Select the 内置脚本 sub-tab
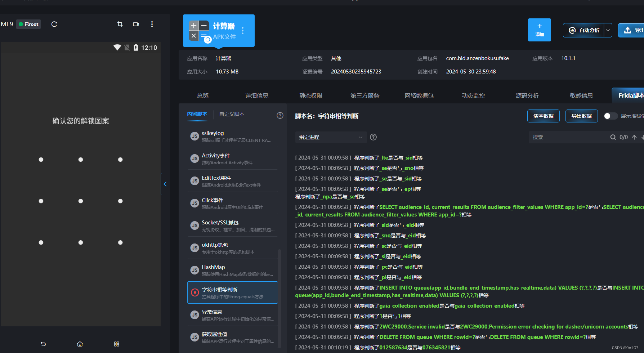Image resolution: width=644 pixels, height=353 pixels. 197,114
